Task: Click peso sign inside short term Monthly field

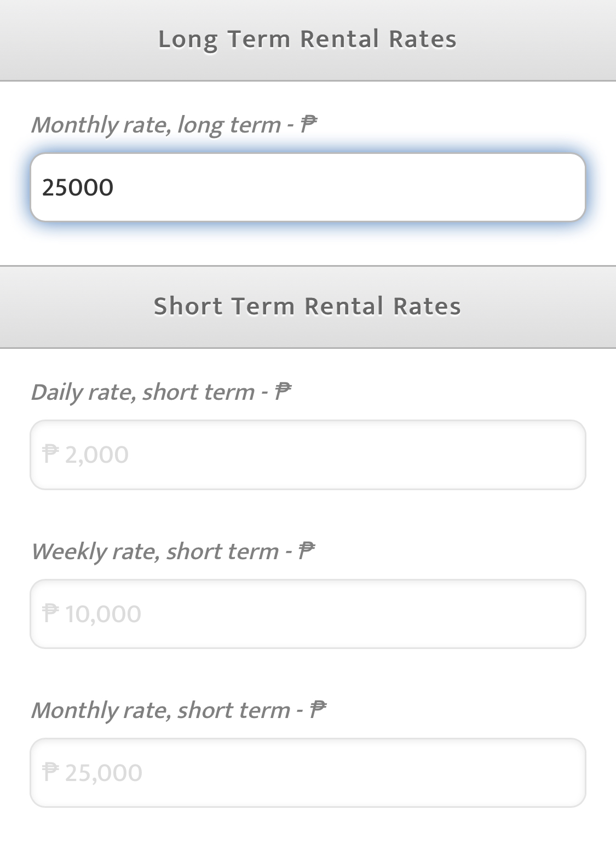Action: 50,772
